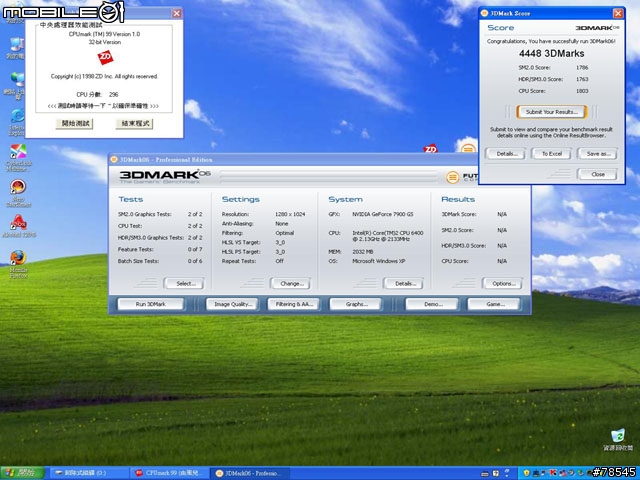The image size is (640, 480).
Task: Click the 3DMark06 progress bar
Action: pos(329,177)
